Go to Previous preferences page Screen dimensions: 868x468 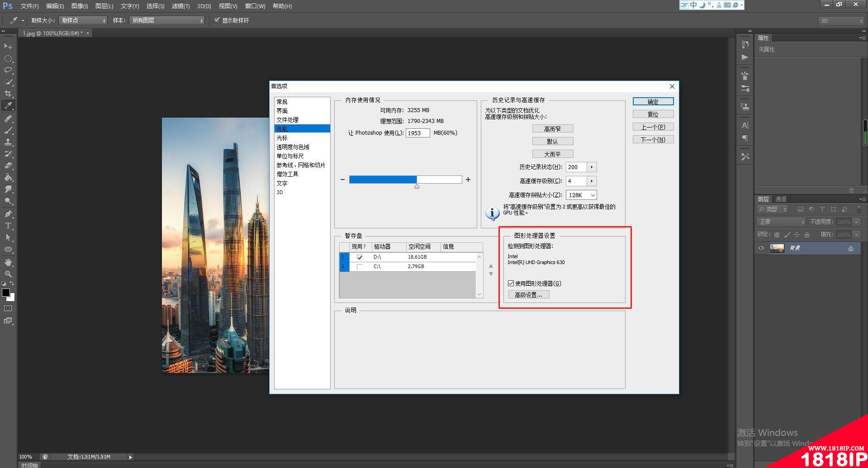pos(653,127)
